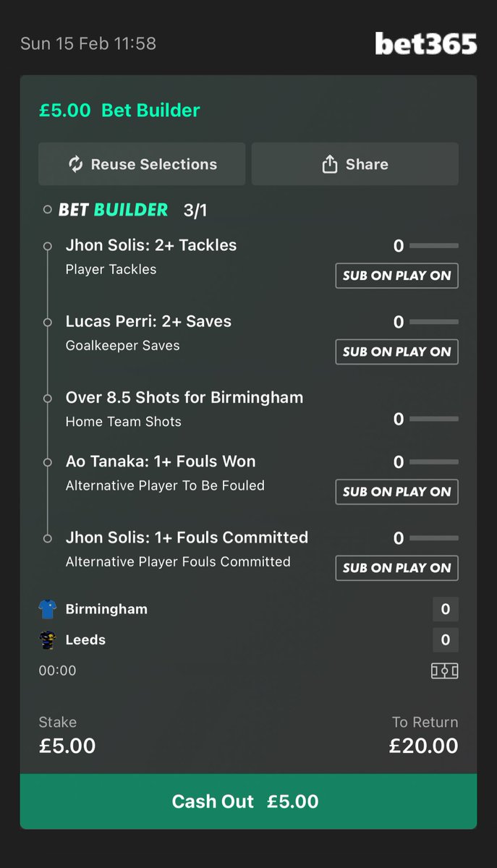497x868 pixels.
Task: Click the Birmingham blue shirt icon
Action: click(x=48, y=609)
